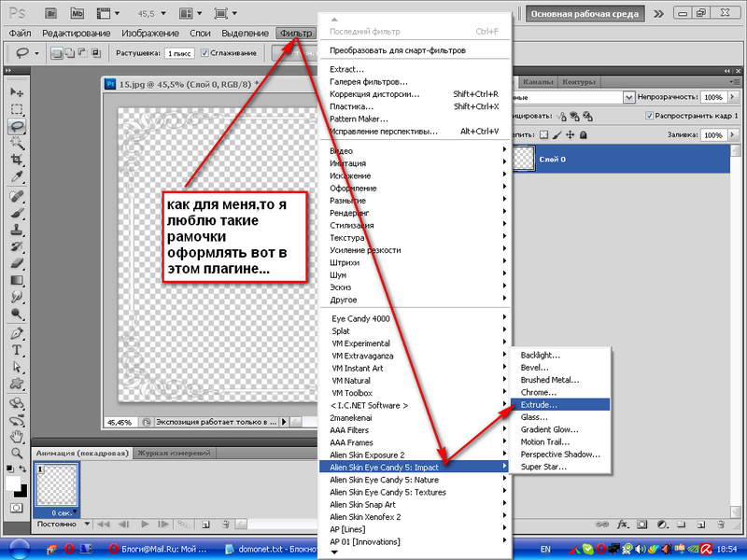747x560 pixels.
Task: Toggle lock position for layer
Action: tap(570, 134)
